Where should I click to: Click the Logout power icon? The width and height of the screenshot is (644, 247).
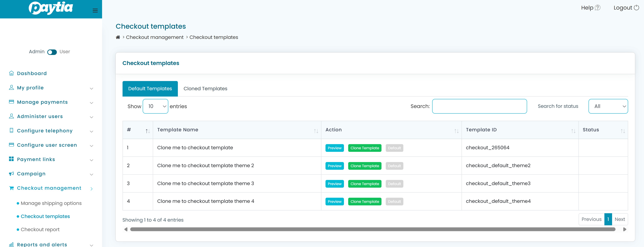pos(636,8)
